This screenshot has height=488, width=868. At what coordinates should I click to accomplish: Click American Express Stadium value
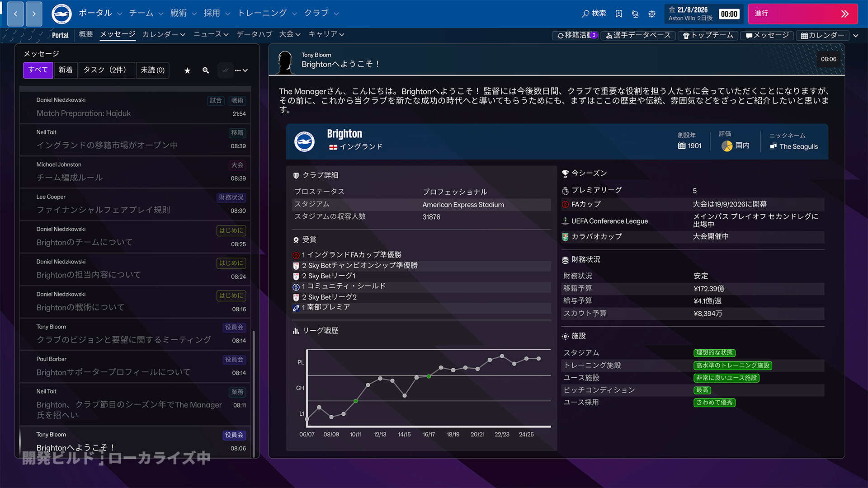(463, 205)
